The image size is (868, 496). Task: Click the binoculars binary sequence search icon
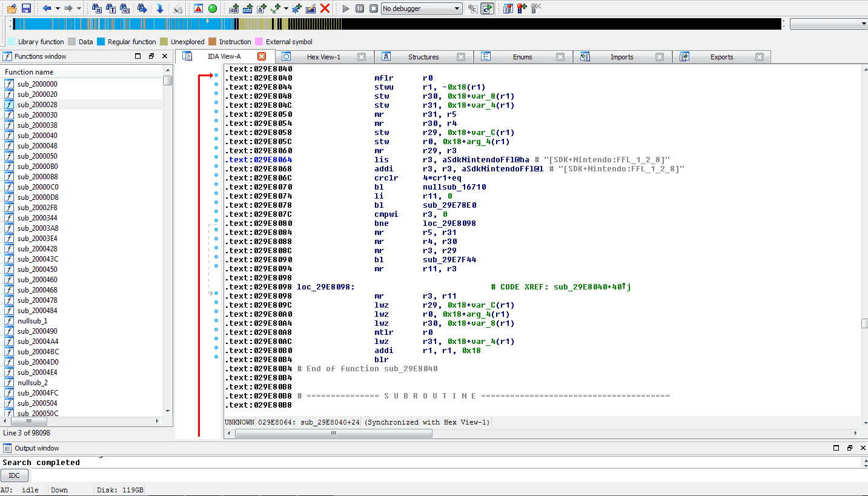pos(125,8)
